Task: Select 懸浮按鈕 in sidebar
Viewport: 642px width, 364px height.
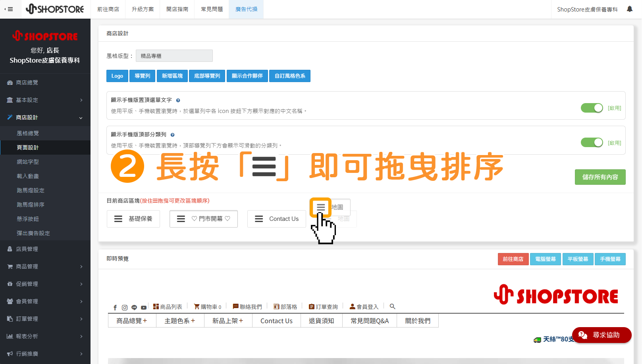Action: (x=45, y=219)
